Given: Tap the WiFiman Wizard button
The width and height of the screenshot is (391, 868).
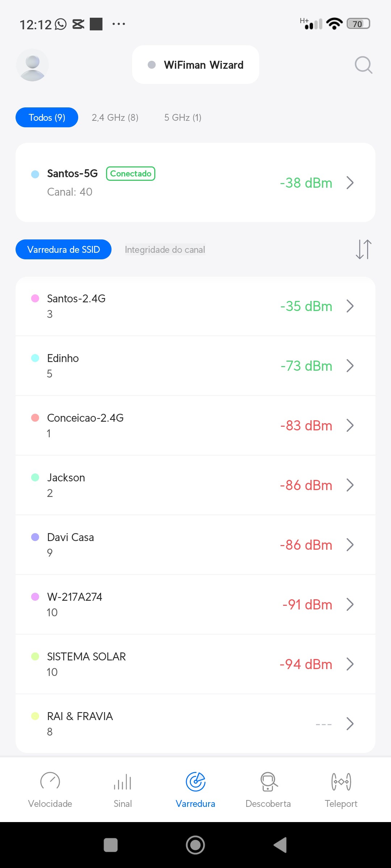Looking at the screenshot, I should [195, 65].
